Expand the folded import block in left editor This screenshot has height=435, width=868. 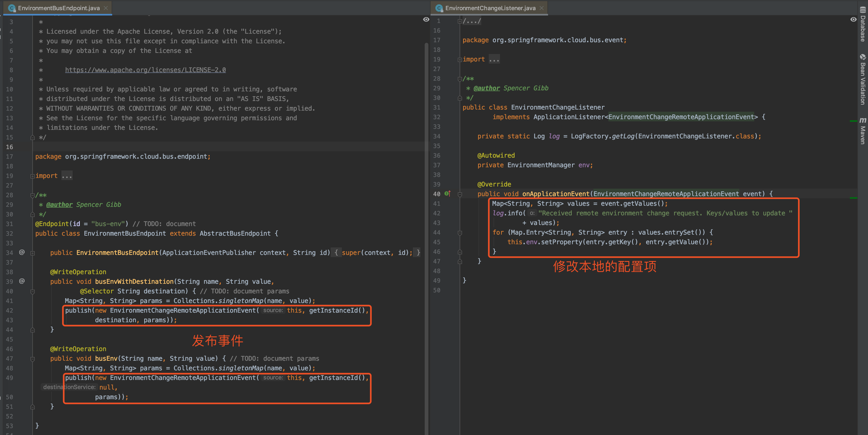pos(33,176)
